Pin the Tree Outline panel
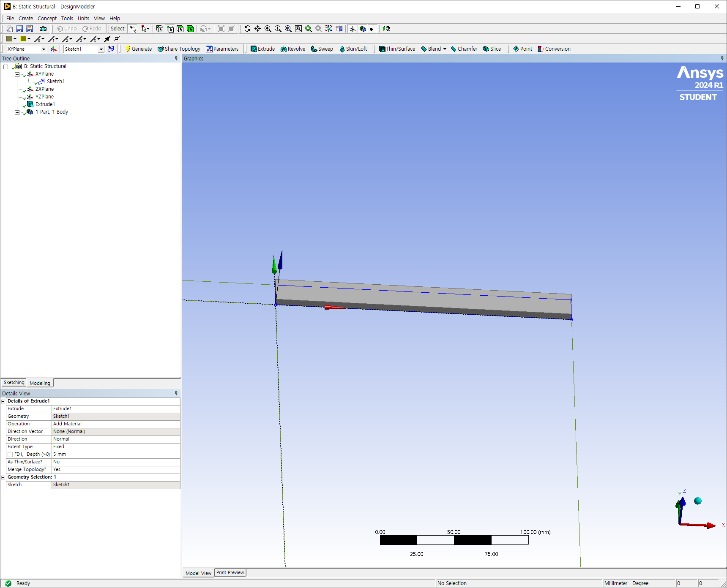Viewport: 727px width, 588px height. tap(176, 59)
